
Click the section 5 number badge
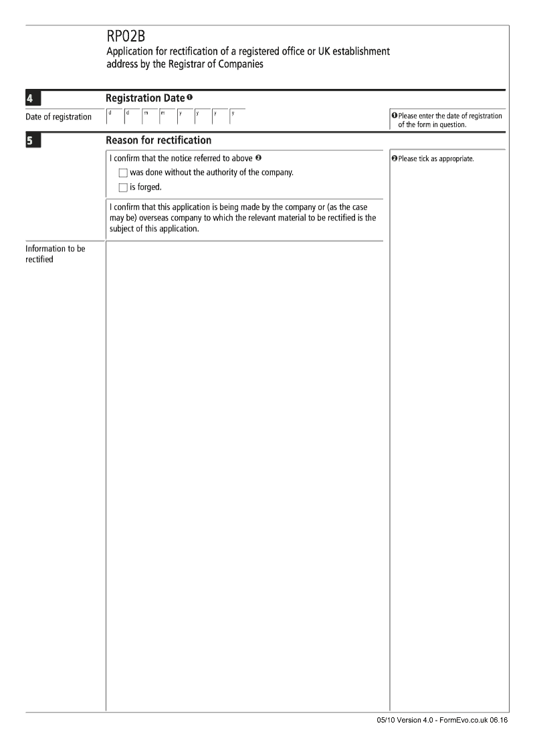(x=33, y=141)
